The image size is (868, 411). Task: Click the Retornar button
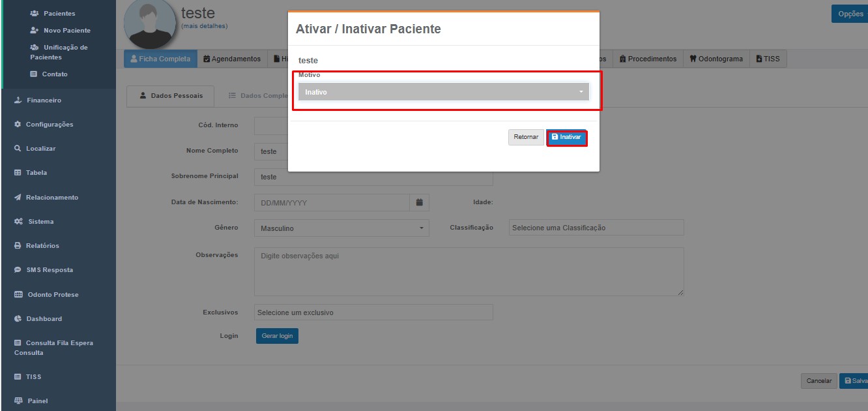525,137
